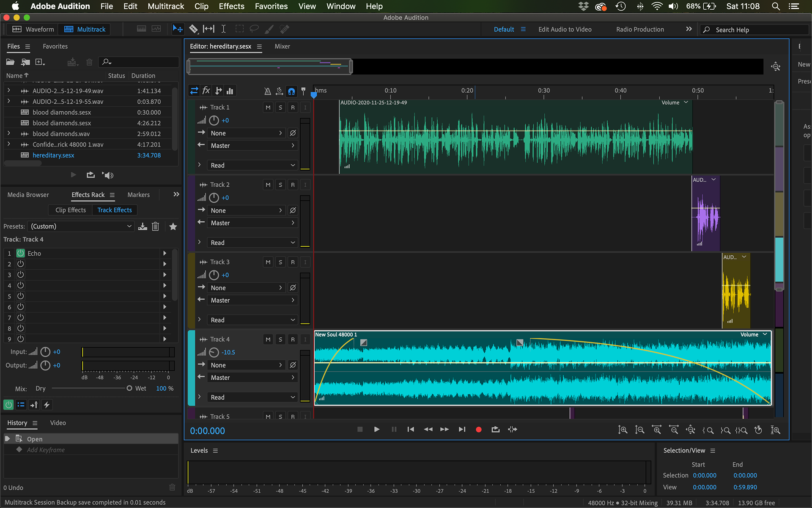Image resolution: width=812 pixels, height=508 pixels.
Task: Click the New File icon in the Files panel
Action: 40,62
